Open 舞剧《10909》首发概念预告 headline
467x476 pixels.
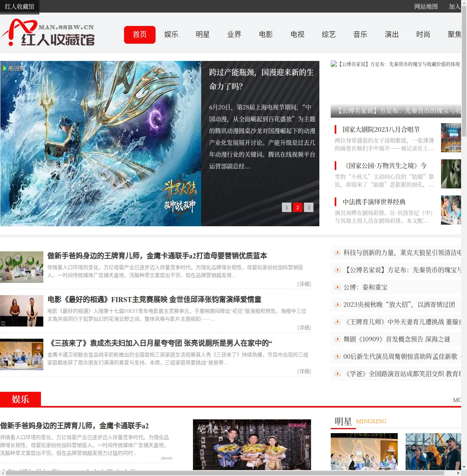pos(397,339)
